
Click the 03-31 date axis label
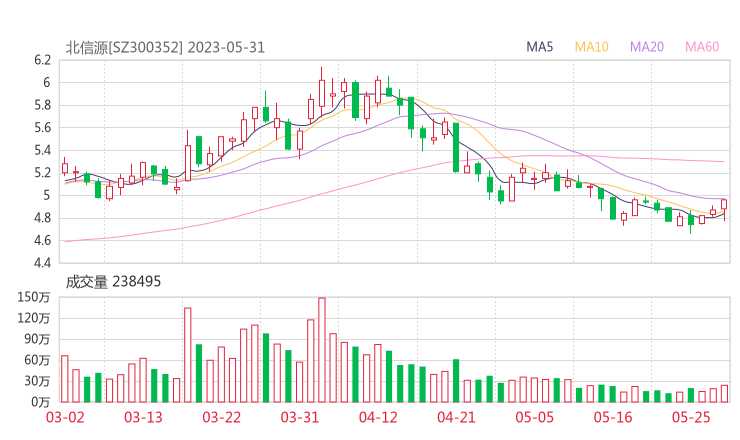(x=300, y=417)
